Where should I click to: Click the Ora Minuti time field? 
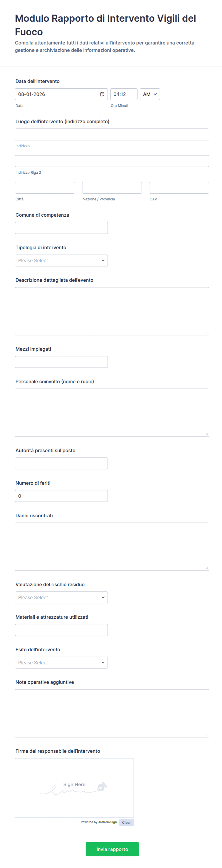click(x=124, y=94)
